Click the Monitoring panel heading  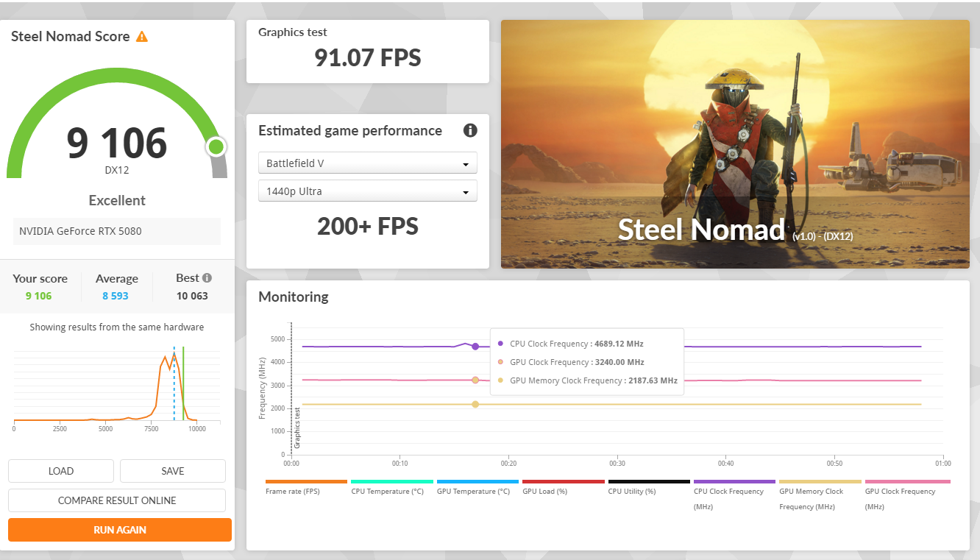[x=294, y=297]
